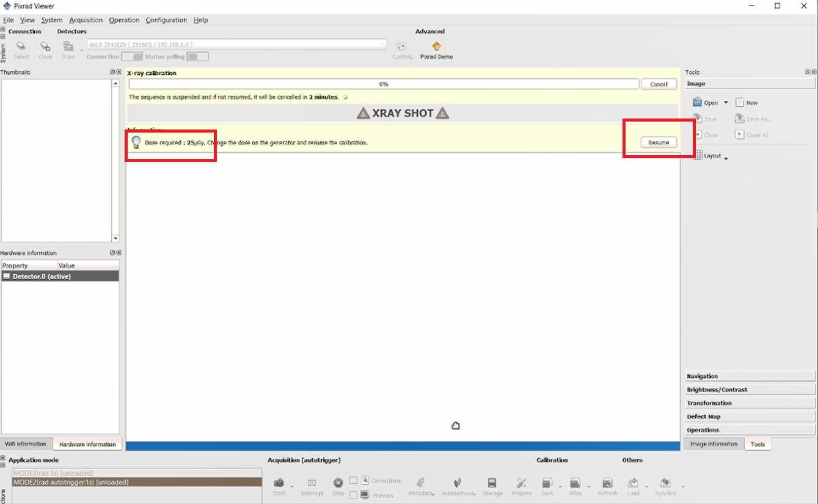Enable the Corrections checkbox
Screen dimensions: 818x504
tap(353, 481)
